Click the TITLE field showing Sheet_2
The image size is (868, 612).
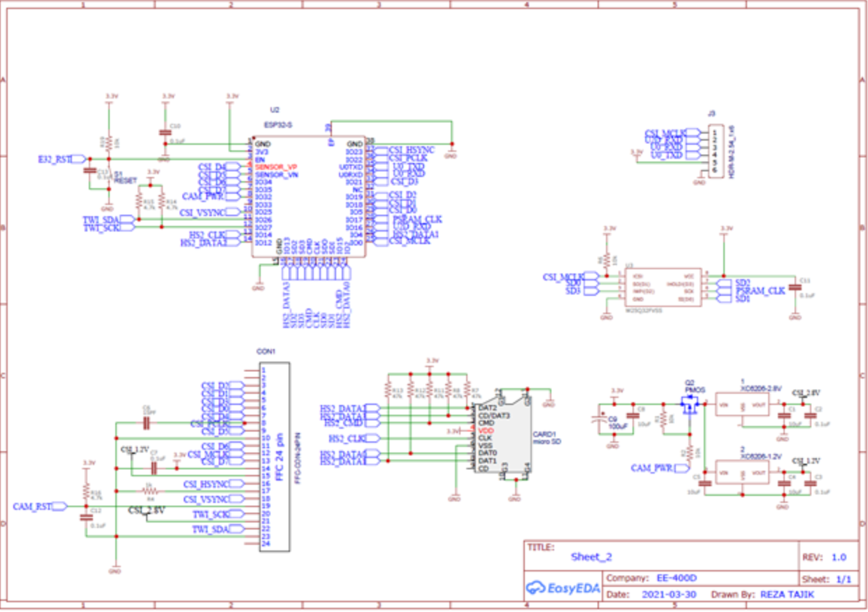pos(591,557)
